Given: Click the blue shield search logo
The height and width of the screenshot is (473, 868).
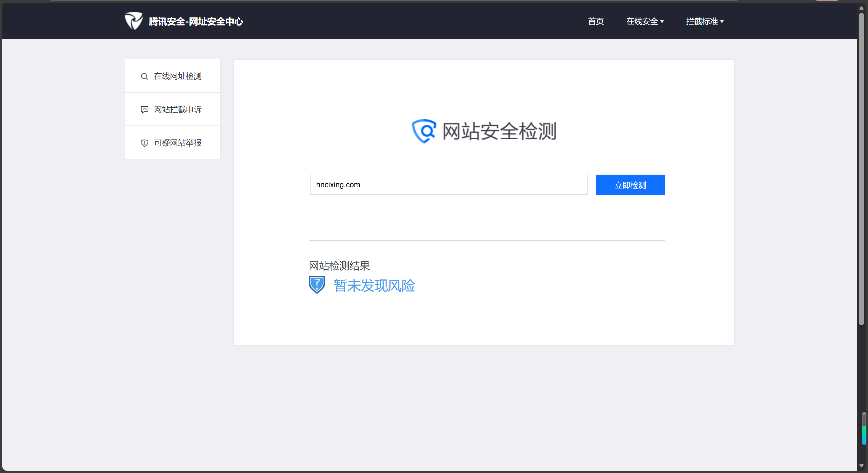Looking at the screenshot, I should (424, 131).
